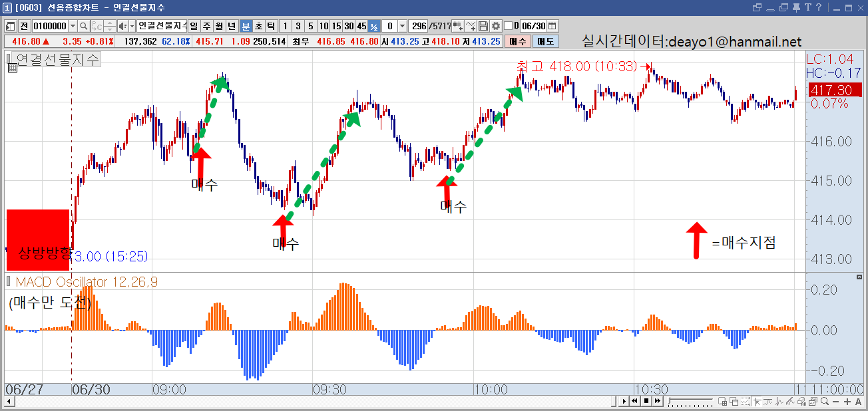Open the help question mark icon

818,7
